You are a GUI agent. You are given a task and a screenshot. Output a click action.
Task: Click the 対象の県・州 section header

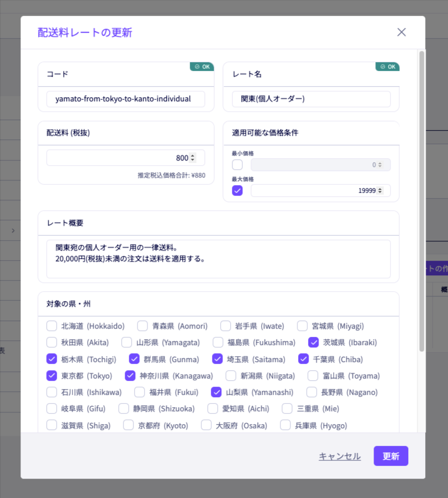[69, 304]
